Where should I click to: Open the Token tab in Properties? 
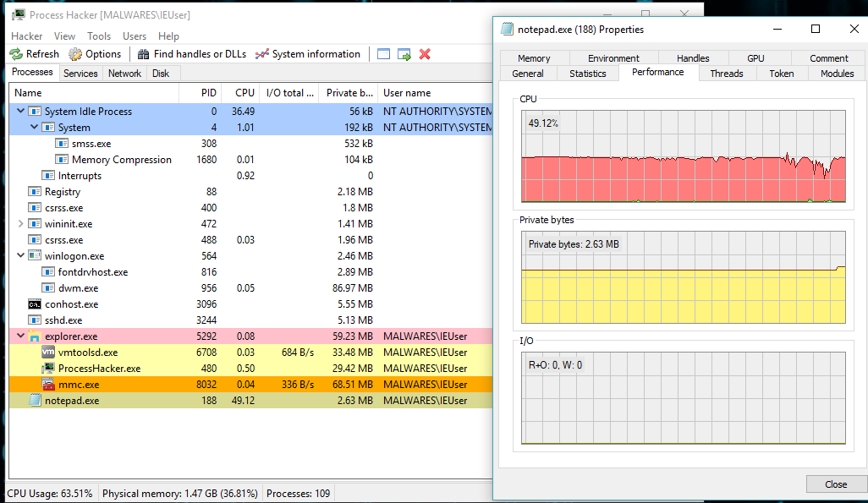(781, 74)
